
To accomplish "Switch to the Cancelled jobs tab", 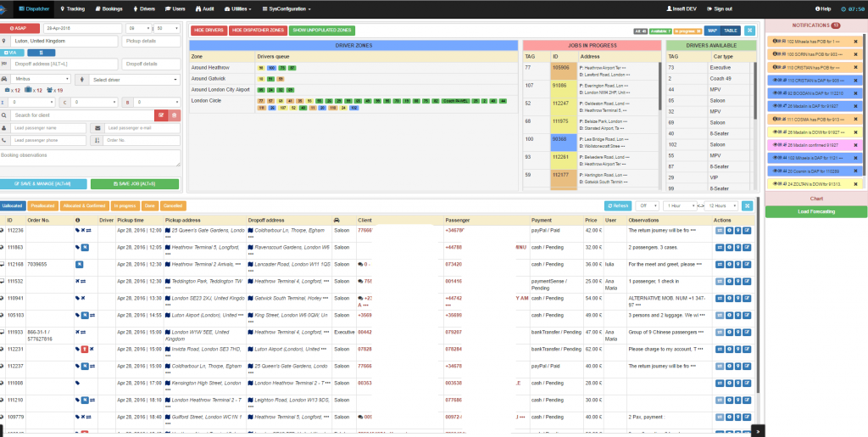I will click(x=173, y=205).
